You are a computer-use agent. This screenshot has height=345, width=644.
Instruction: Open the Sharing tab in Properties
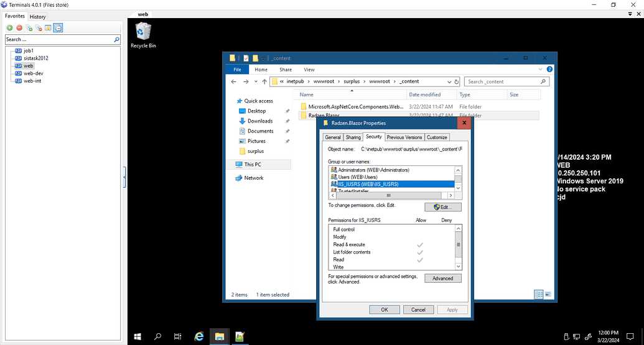(353, 137)
